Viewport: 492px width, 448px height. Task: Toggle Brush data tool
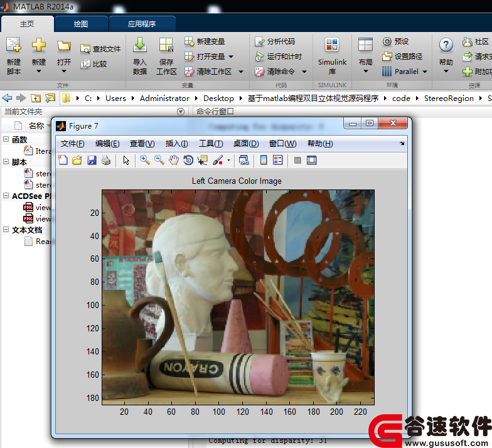click(x=218, y=161)
